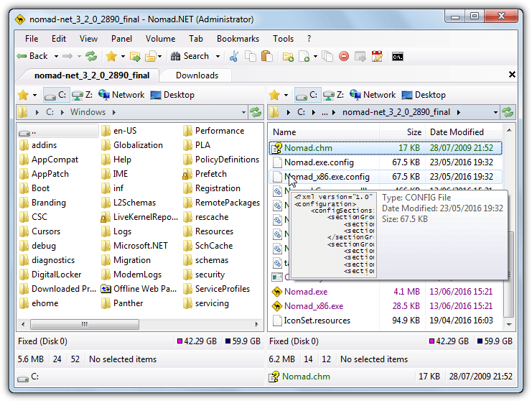532x401 pixels.
Task: Select the IconSet.resources file
Action: [x=386, y=321]
